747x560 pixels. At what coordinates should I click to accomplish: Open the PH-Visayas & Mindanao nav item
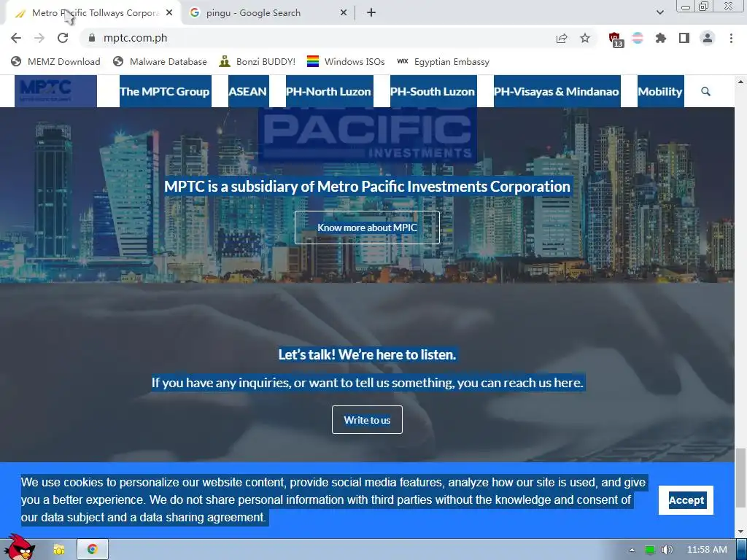coord(557,91)
